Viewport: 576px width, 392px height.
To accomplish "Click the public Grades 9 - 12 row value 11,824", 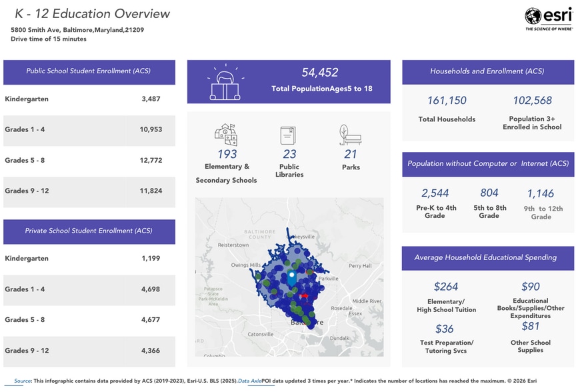I will tap(151, 191).
